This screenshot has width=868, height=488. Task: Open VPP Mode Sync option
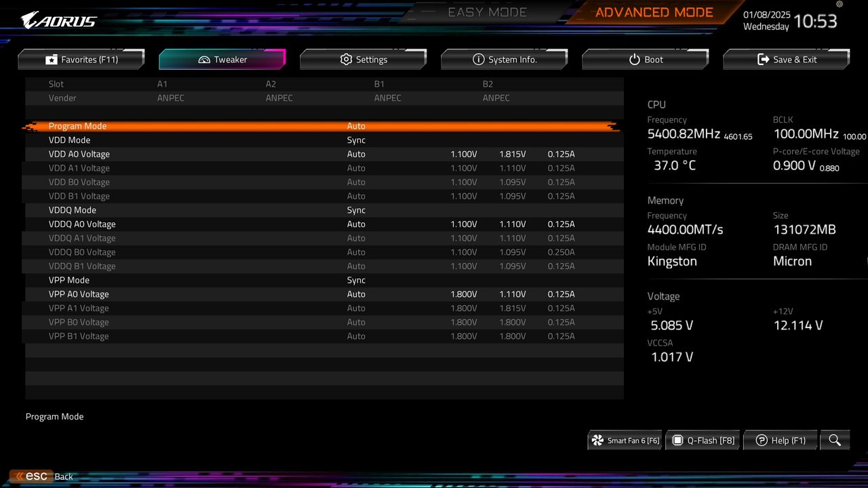pos(356,280)
